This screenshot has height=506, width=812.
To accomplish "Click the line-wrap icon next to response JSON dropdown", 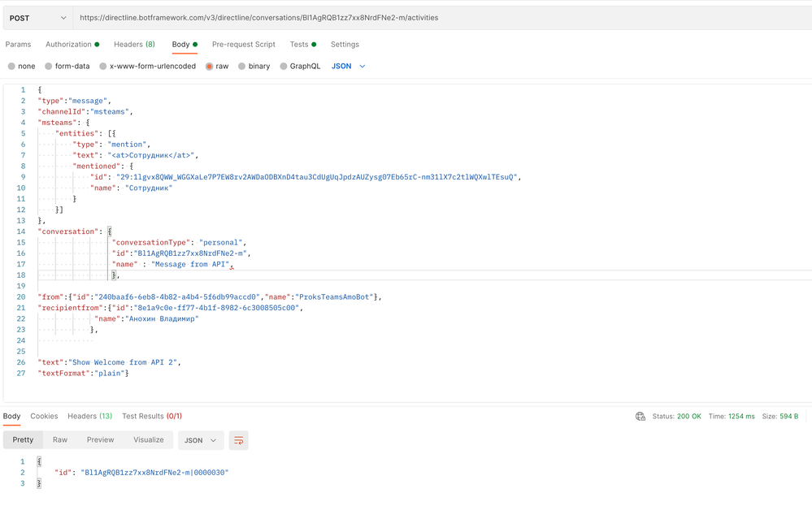I will (238, 439).
